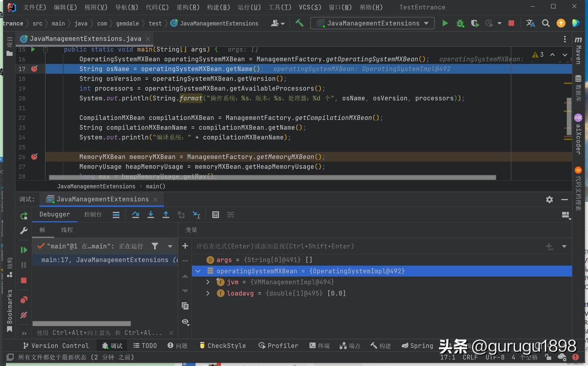Screen dimensions: 588x366
Task: Open the JavaManagementExtensions run configuration dropdown
Action: [372, 23]
